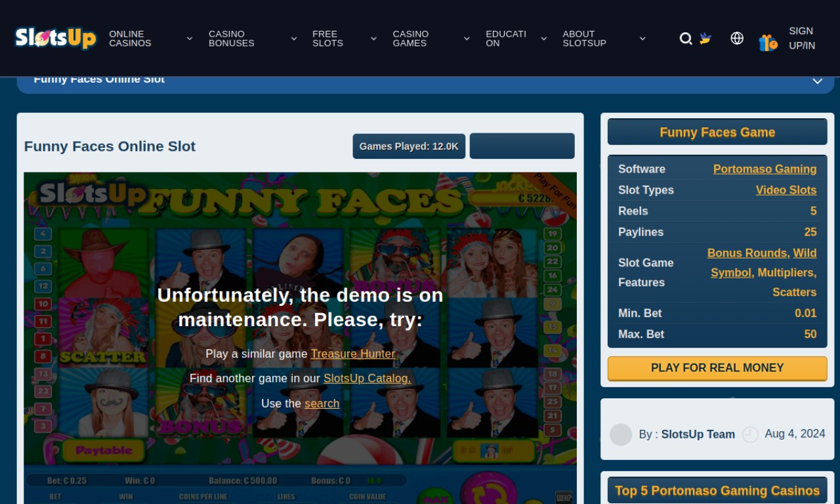Screen dimensions: 840x504
Task: Click Funny Faces Game panel header
Action: pyautogui.click(x=717, y=132)
